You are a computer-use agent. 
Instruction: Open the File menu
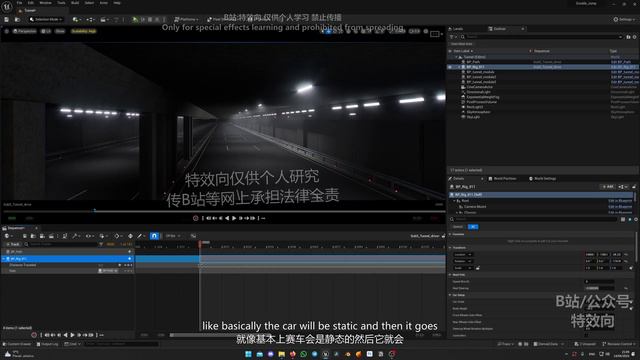[19, 3]
